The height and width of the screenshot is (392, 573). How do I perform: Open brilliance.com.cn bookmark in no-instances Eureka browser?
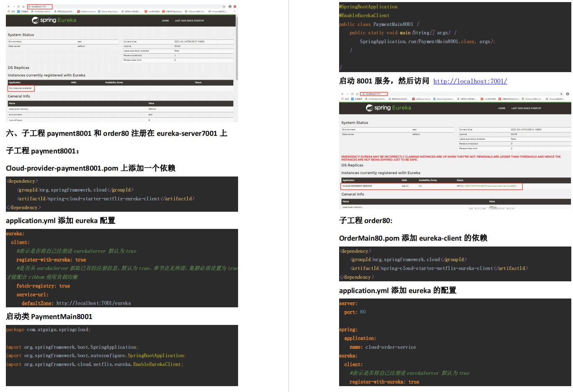(86, 11)
